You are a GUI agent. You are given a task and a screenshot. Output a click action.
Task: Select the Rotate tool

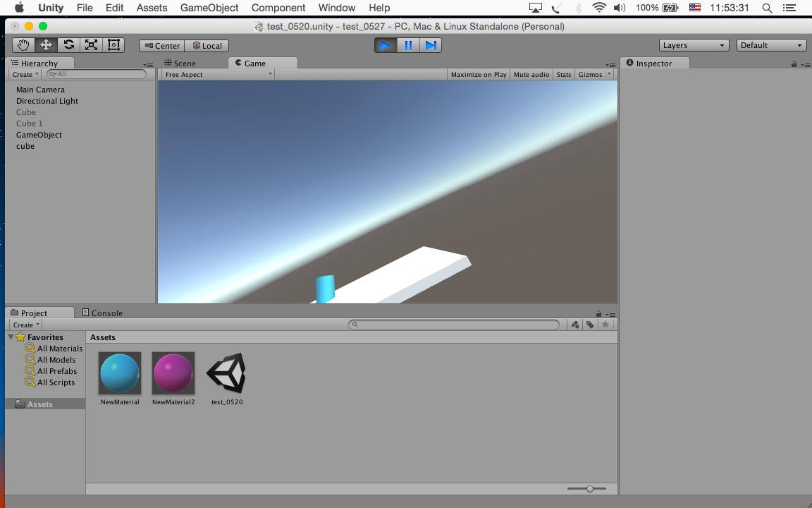pos(68,45)
